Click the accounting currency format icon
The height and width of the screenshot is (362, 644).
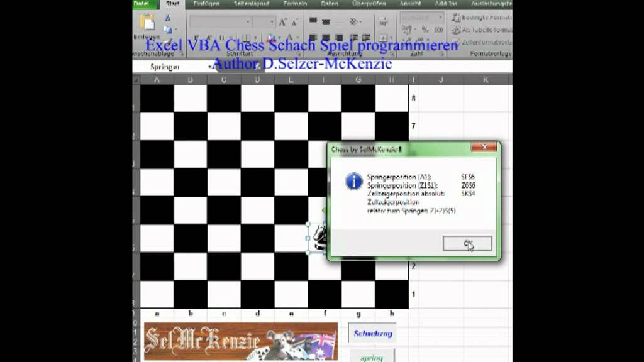(407, 30)
